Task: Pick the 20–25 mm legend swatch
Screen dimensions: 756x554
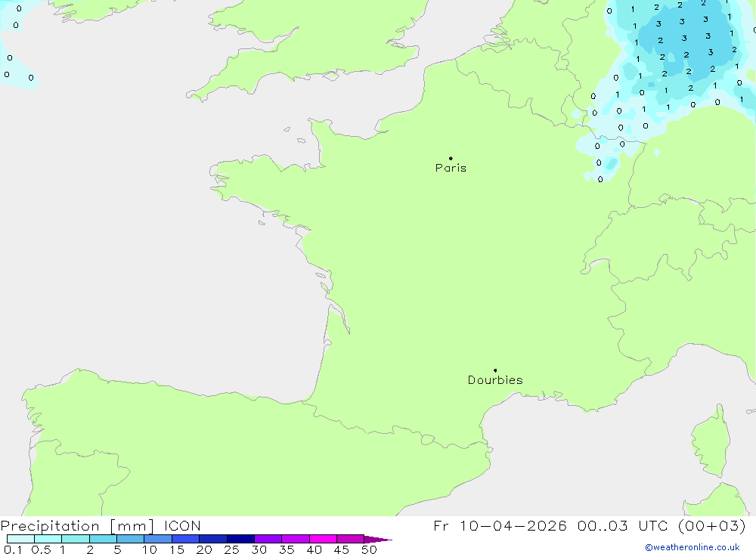Action: [x=213, y=539]
